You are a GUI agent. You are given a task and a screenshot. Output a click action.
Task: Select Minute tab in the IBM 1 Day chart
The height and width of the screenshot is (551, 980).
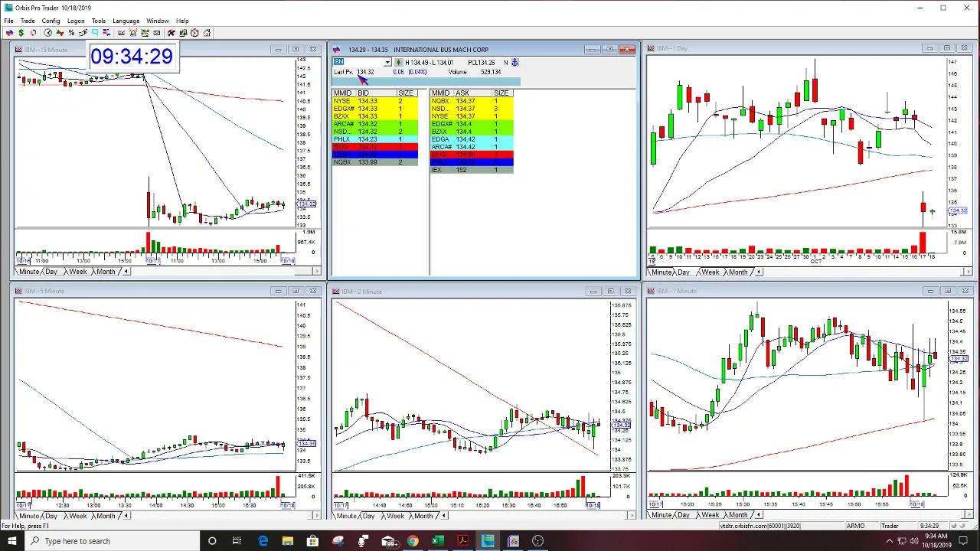point(661,272)
